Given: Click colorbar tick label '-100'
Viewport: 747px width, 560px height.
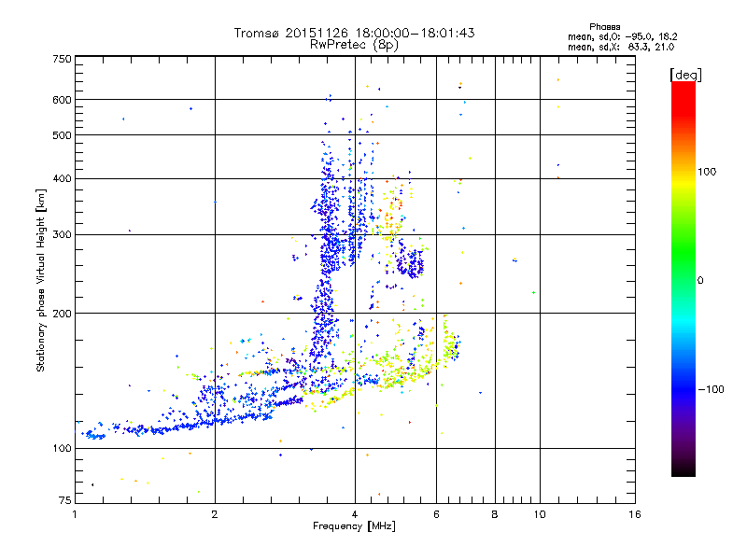Looking at the screenshot, I should (x=712, y=389).
